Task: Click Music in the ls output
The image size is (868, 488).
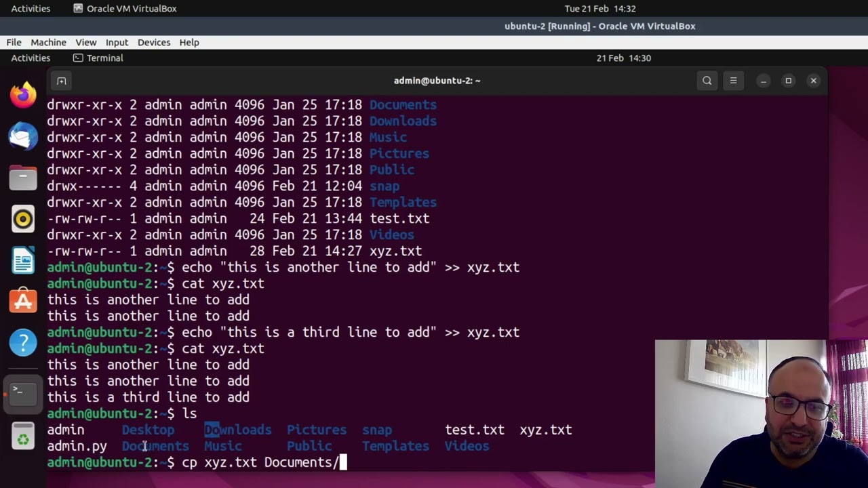Action: 223,447
